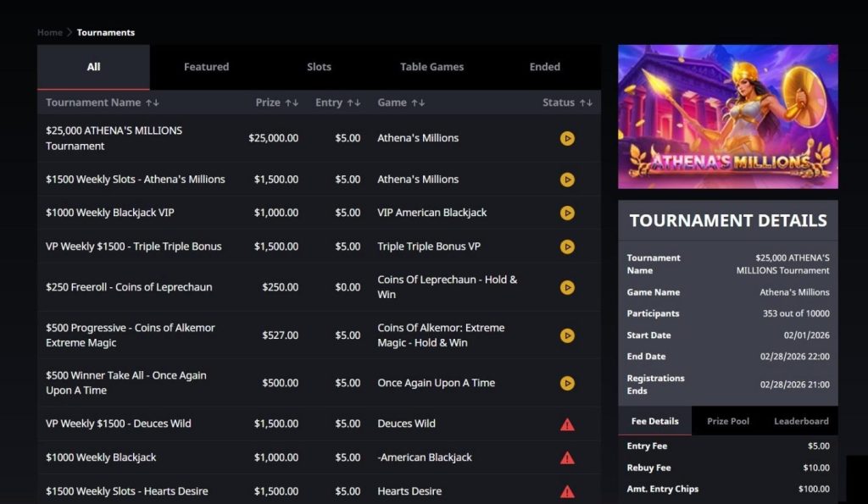Viewport: 868px width, 504px height.
Task: Click the play icon for $500 Winner Take All
Action: [x=567, y=383]
